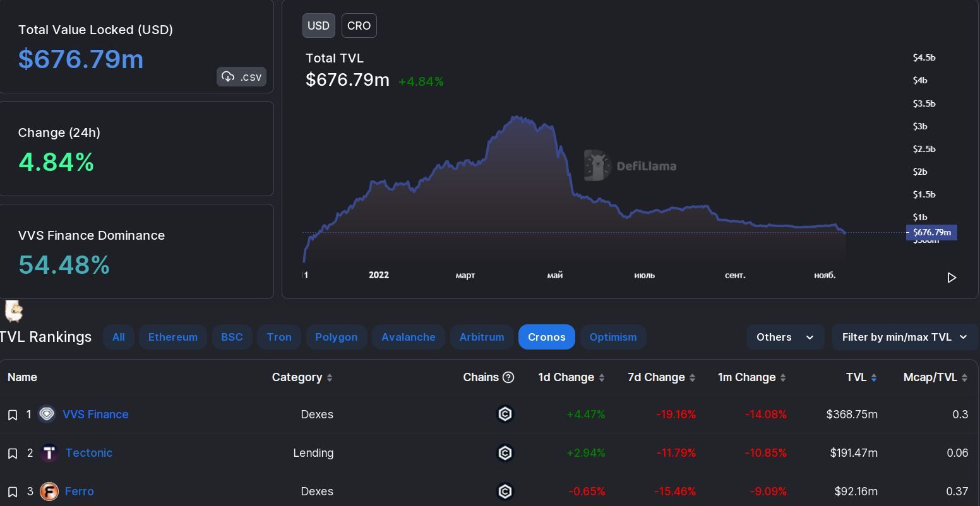The image size is (980, 506).
Task: Open Filter by min/max TVL dropdown
Action: [x=904, y=337]
